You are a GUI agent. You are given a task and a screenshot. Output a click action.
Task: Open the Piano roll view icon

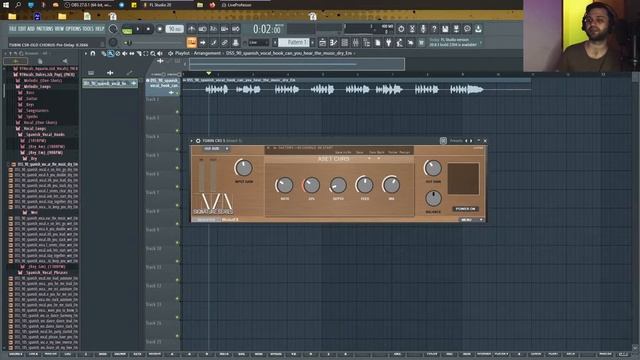pyautogui.click(x=333, y=42)
